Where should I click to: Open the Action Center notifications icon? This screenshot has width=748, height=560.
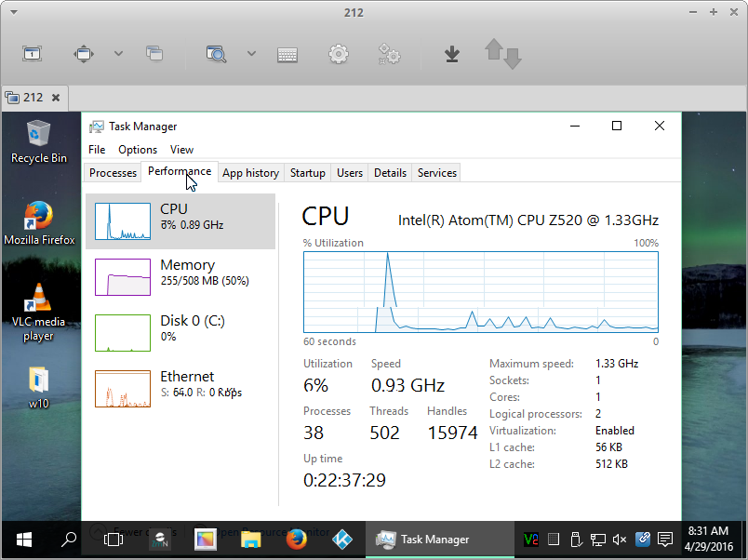pos(665,540)
